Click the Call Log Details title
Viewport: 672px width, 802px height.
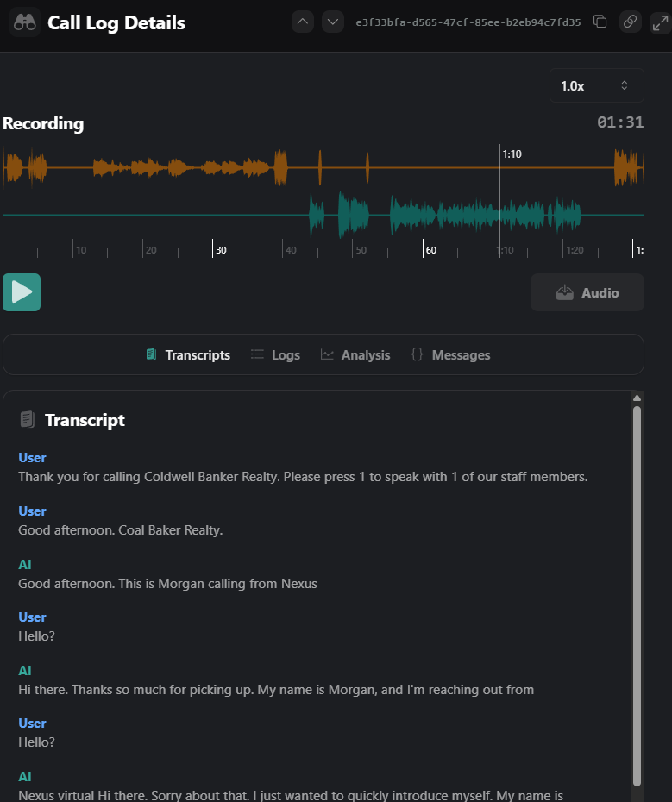point(116,23)
